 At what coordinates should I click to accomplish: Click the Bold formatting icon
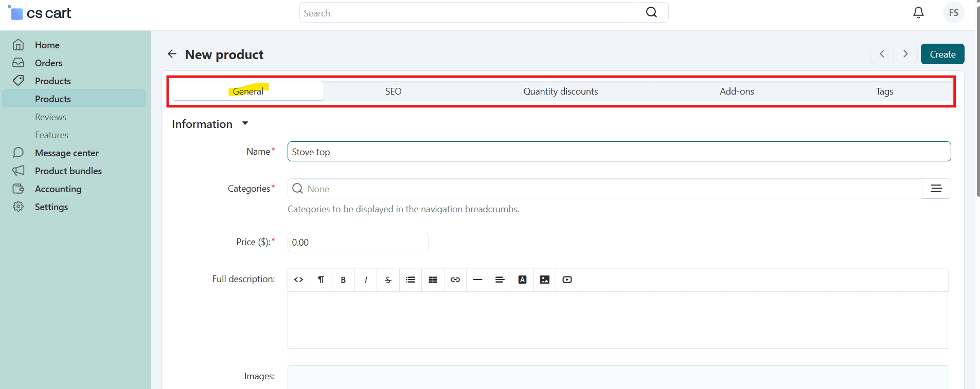pyautogui.click(x=343, y=280)
